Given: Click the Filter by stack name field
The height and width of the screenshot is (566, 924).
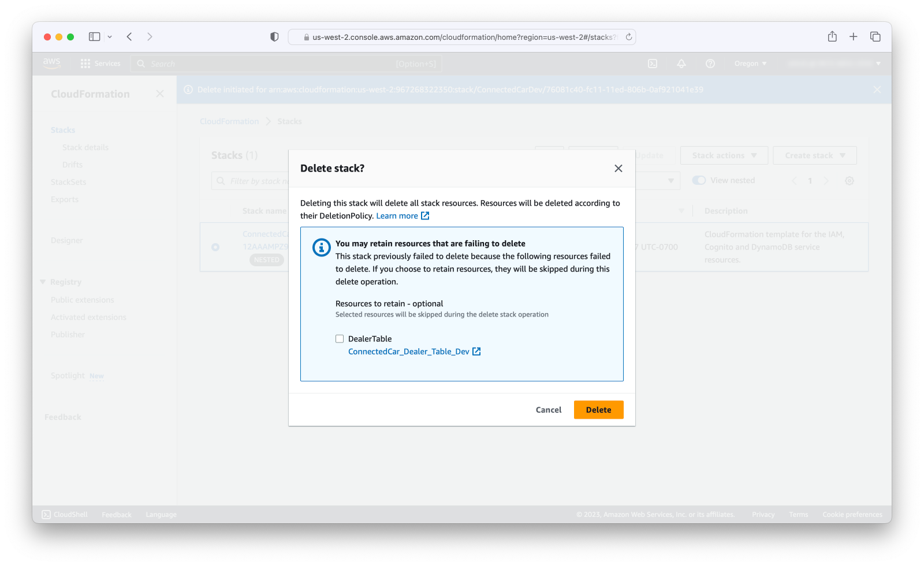Looking at the screenshot, I should pyautogui.click(x=251, y=181).
